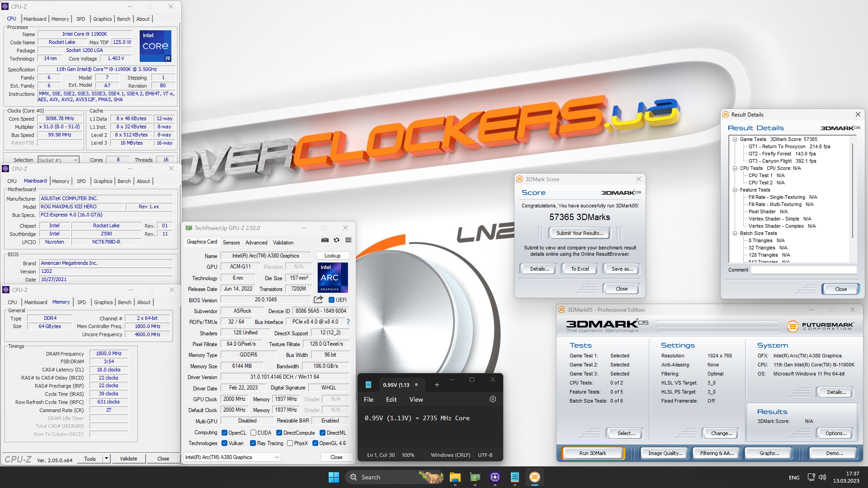Click the Comment input field in Result Details
Screen dimensions: 868x488
(804, 270)
